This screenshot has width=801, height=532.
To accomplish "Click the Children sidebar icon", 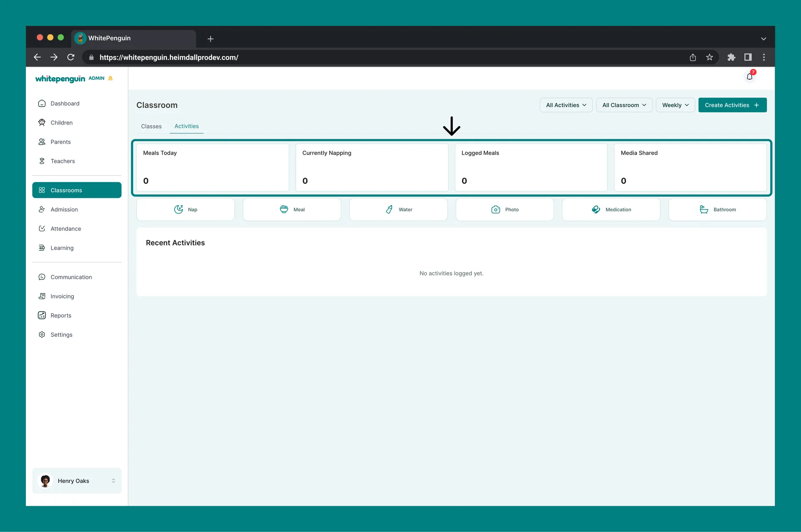I will click(42, 123).
